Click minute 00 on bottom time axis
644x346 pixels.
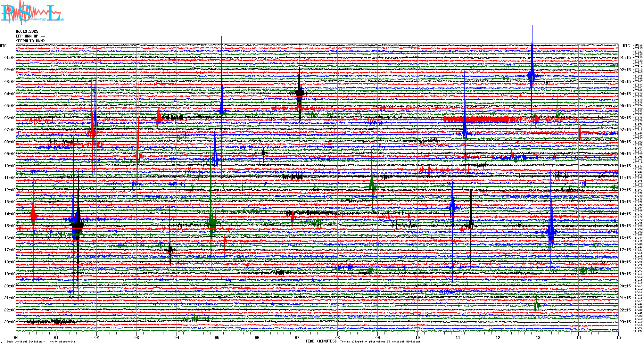16,337
